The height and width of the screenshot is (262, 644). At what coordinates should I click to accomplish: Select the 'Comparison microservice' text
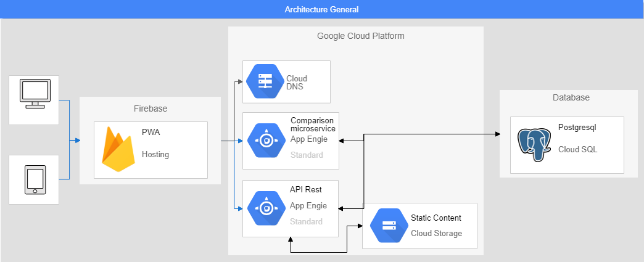tap(313, 125)
